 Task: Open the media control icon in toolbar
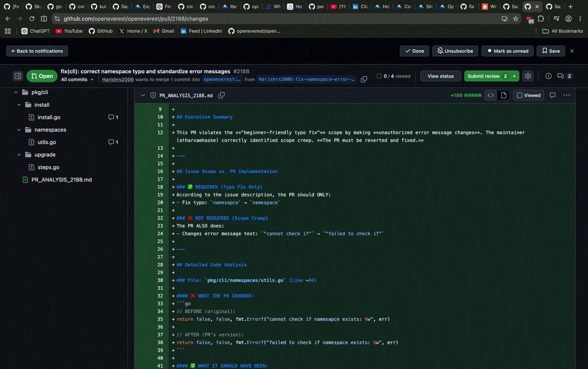pyautogui.click(x=556, y=19)
